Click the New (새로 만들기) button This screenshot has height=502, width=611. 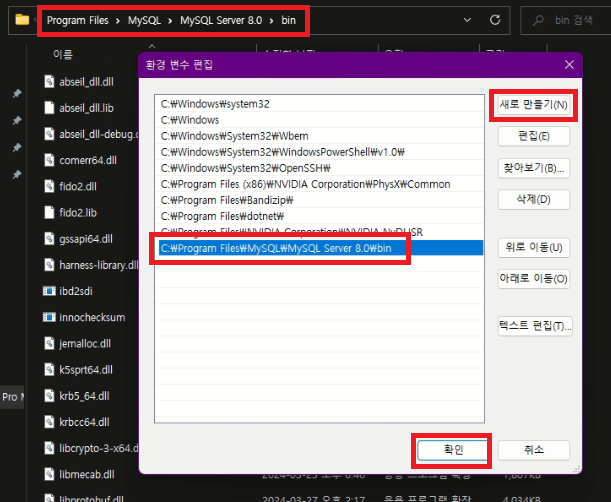click(533, 105)
